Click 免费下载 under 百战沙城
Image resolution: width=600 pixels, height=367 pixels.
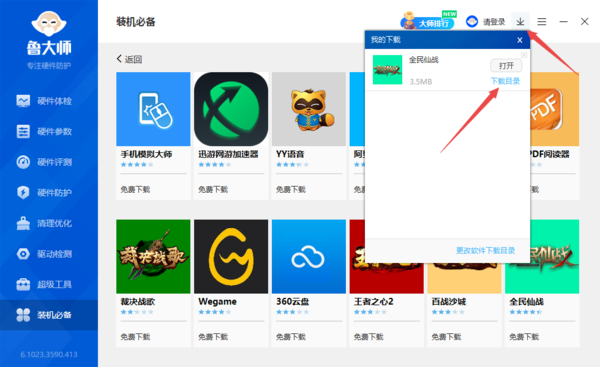pyautogui.click(x=446, y=337)
